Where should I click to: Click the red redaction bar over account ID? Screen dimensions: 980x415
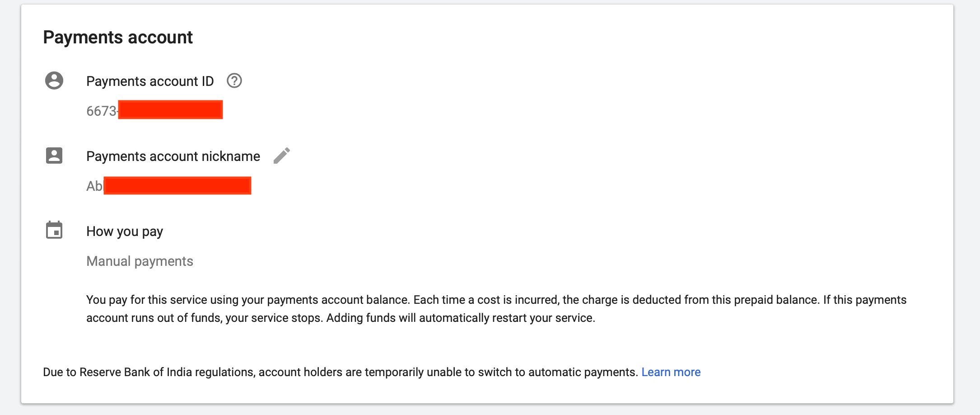tap(170, 110)
